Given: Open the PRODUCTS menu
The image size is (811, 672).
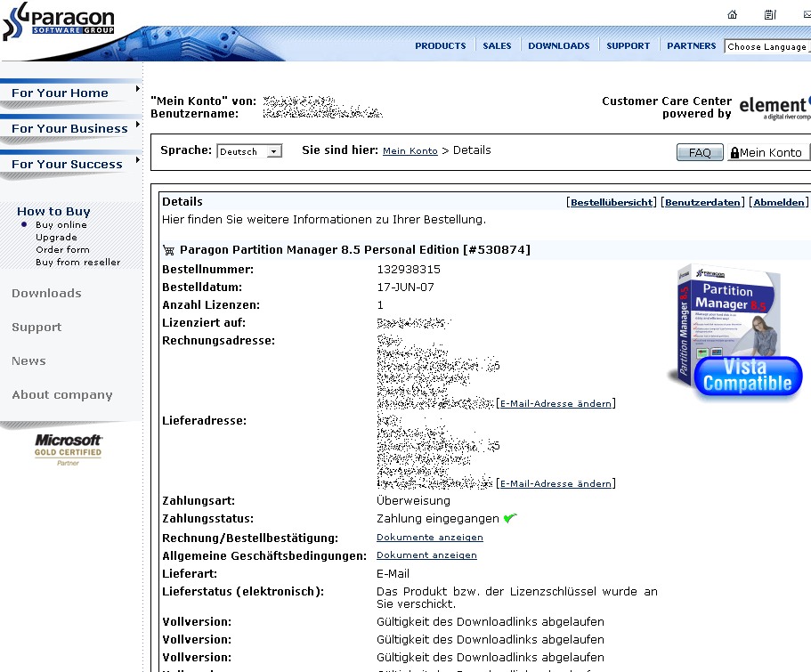Looking at the screenshot, I should tap(440, 46).
